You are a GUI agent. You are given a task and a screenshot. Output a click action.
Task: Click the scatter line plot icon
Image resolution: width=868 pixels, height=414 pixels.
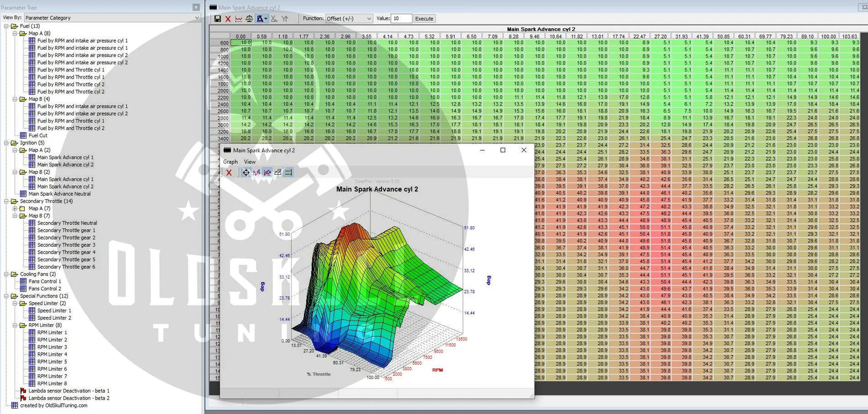[256, 173]
